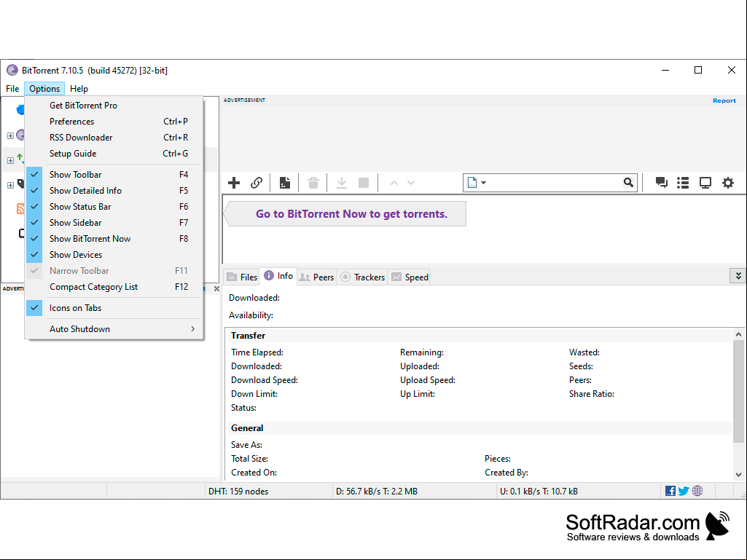Expand the first sidebar tree node
747x560 pixels.
[10, 135]
